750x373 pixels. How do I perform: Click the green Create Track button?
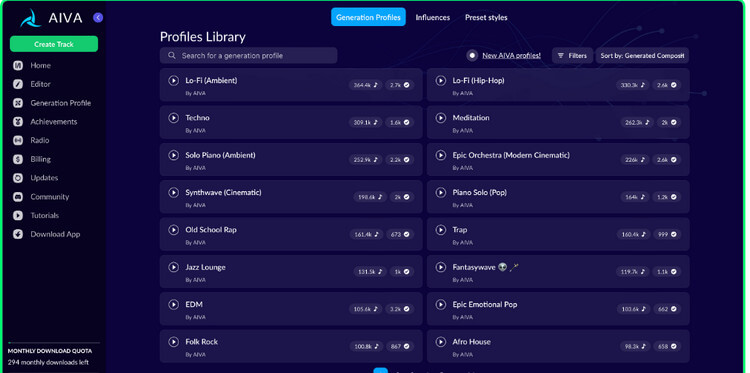pos(54,44)
